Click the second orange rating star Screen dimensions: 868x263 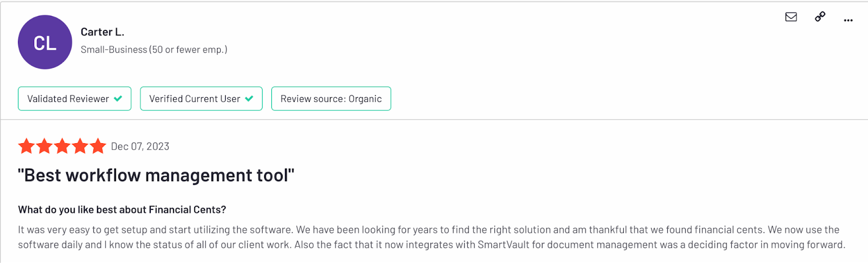click(44, 146)
